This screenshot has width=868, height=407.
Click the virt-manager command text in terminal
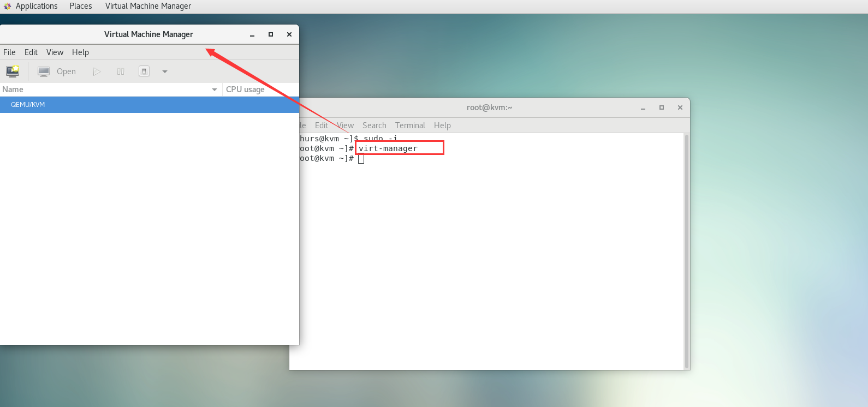pos(388,148)
